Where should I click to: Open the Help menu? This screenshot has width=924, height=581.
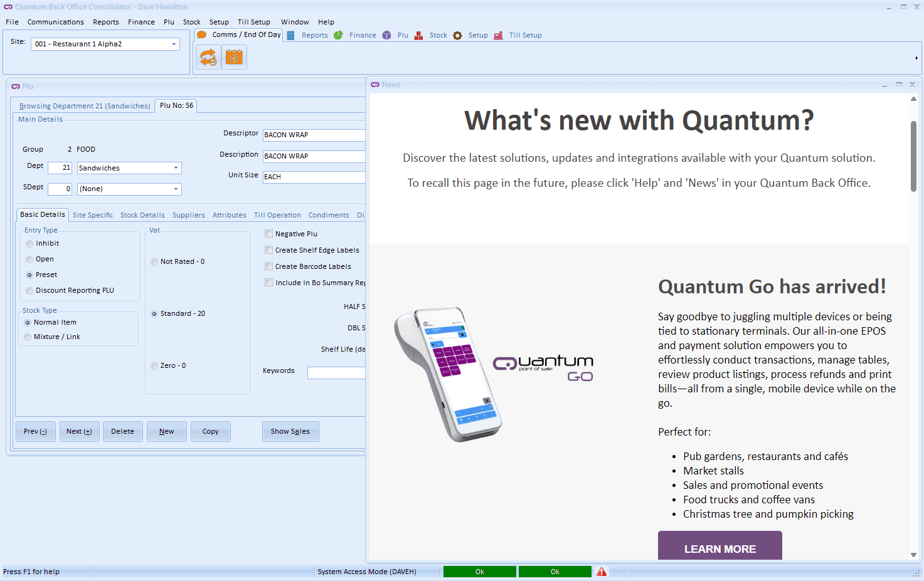tap(326, 22)
